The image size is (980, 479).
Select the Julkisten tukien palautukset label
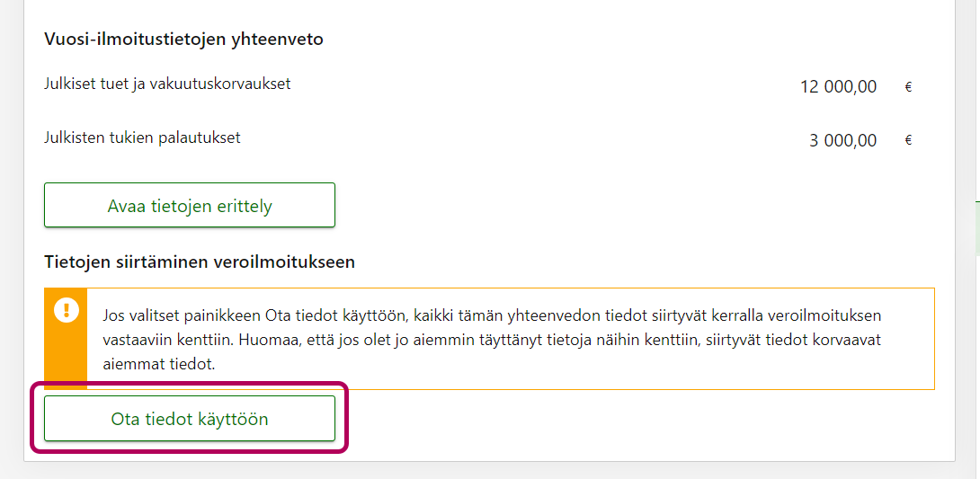pyautogui.click(x=142, y=138)
